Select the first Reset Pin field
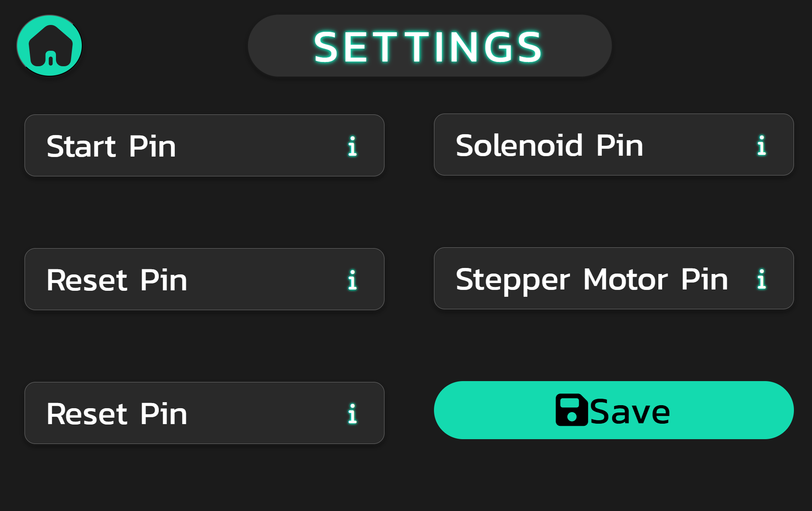This screenshot has width=812, height=511. pos(258,280)
